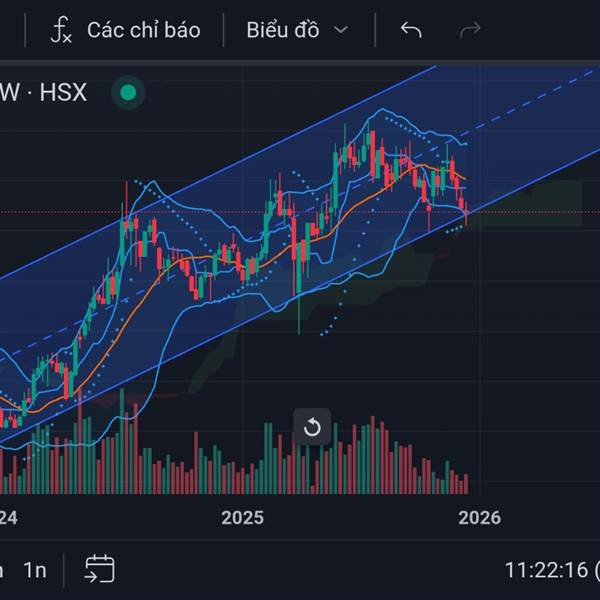Click the 2025 label on time axis
The image size is (600, 600).
(243, 517)
